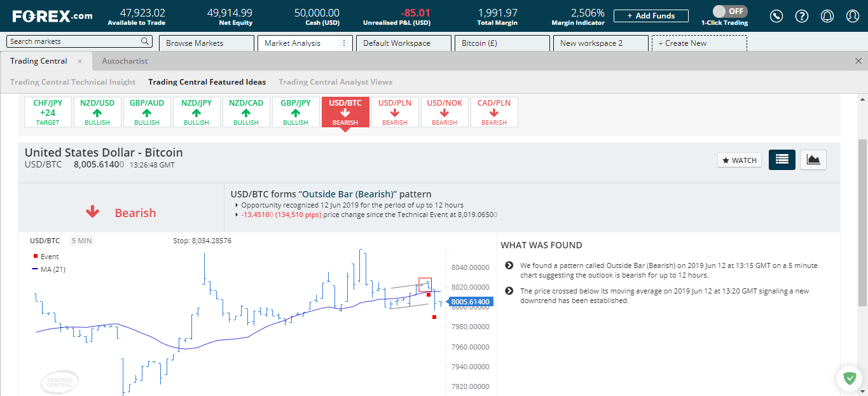Click the 5 MIN chart interval label
Screen dimensions: 868x396
(x=81, y=241)
